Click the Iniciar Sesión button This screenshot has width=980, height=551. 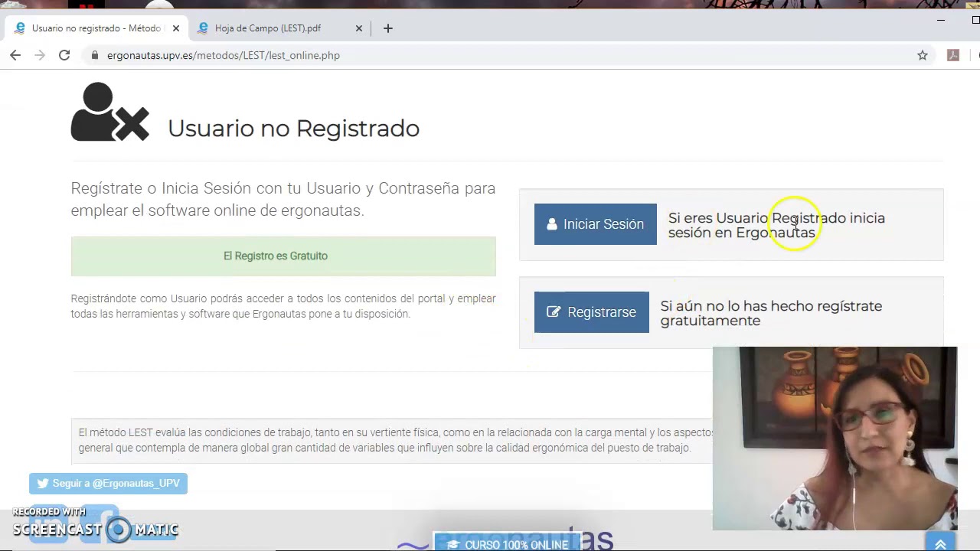595,224
